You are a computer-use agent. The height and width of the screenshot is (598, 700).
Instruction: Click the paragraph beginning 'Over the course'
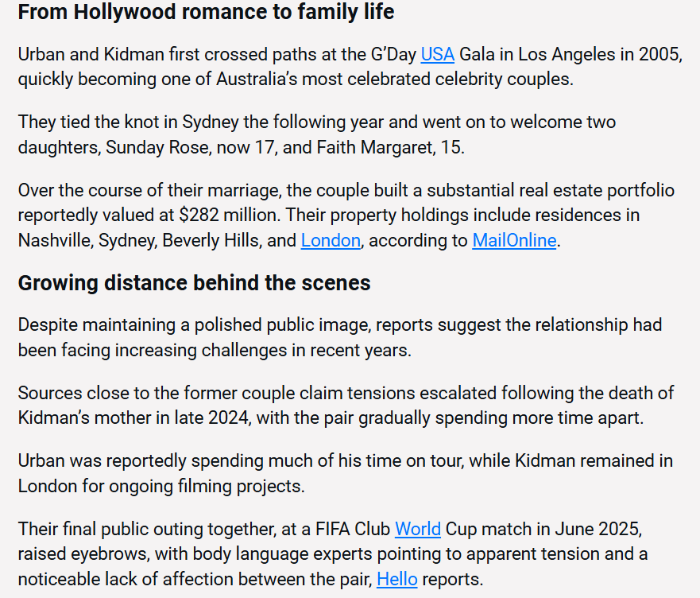(x=346, y=216)
